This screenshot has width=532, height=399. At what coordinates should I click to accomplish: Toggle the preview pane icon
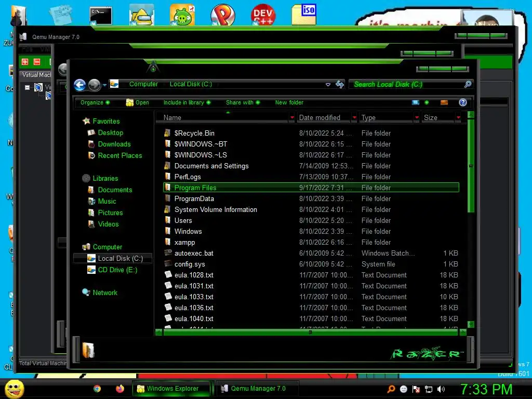444,102
